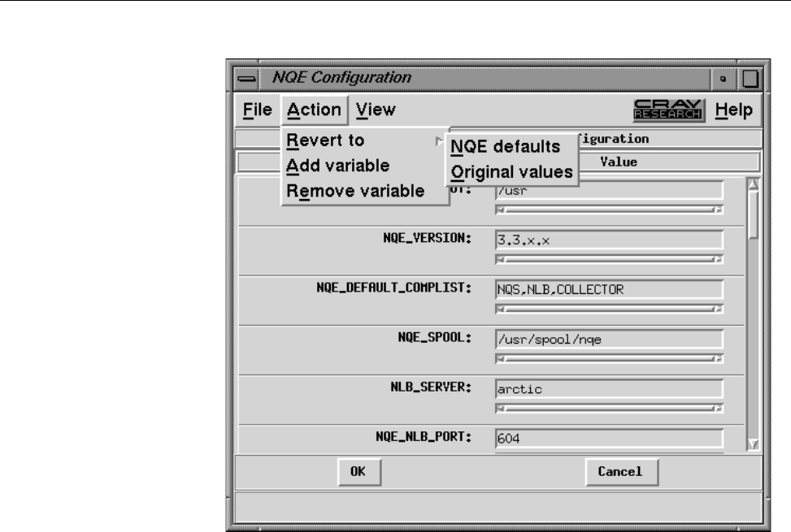This screenshot has width=791, height=532.
Task: Edit the NQE_DEFAULT_COMPLIST value field
Action: point(609,290)
